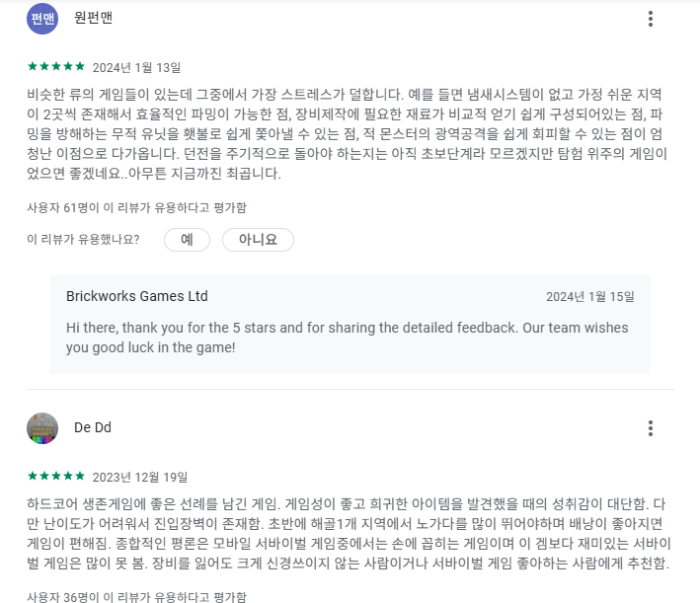Click the Brickworks Games Ltd developer name

137,296
